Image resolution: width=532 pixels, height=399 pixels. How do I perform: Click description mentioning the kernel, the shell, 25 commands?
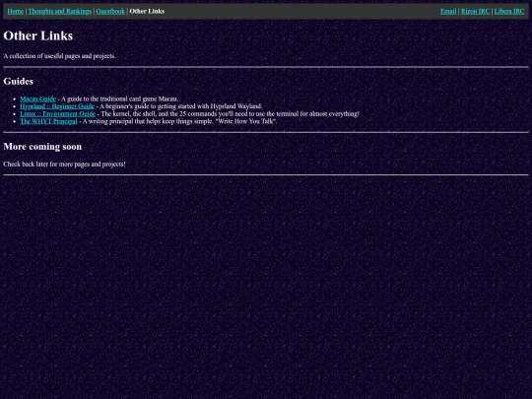coord(230,113)
